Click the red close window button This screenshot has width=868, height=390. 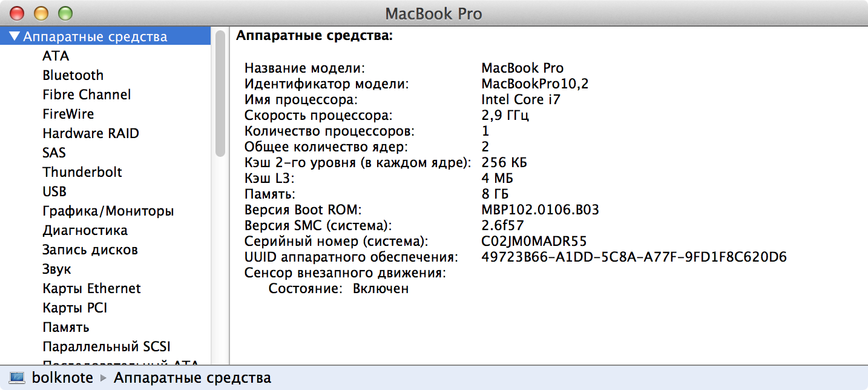(x=18, y=13)
